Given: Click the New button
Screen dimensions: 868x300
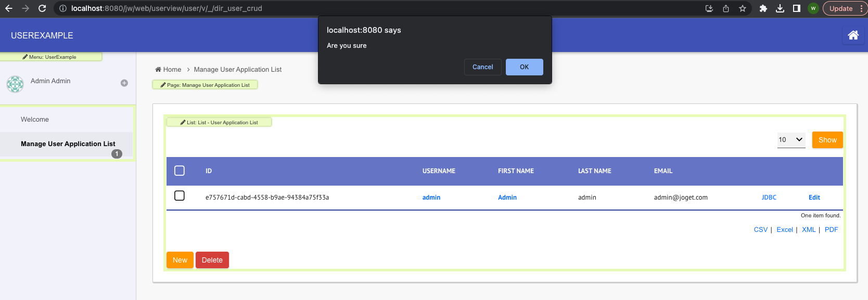Looking at the screenshot, I should [180, 260].
